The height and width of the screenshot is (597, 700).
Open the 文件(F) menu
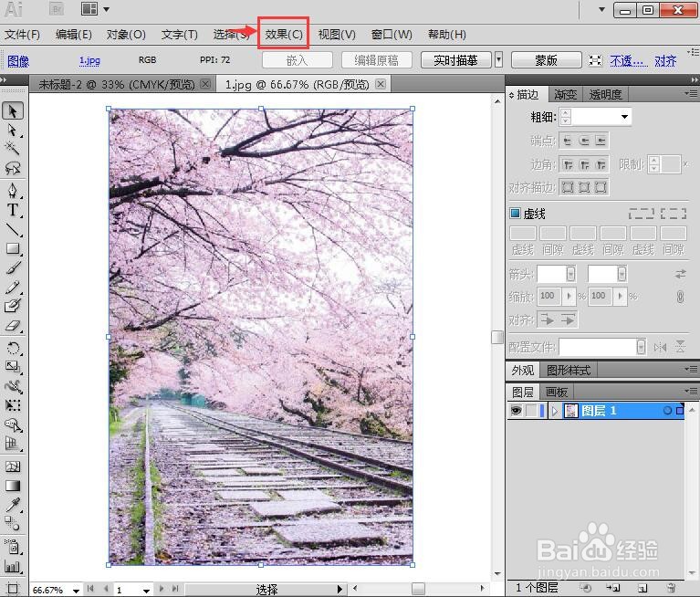coord(22,34)
